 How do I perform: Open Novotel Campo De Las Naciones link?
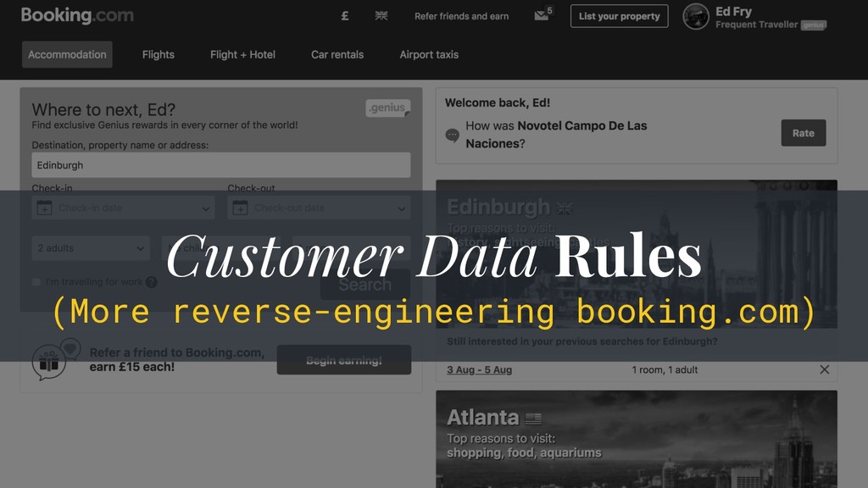[556, 135]
